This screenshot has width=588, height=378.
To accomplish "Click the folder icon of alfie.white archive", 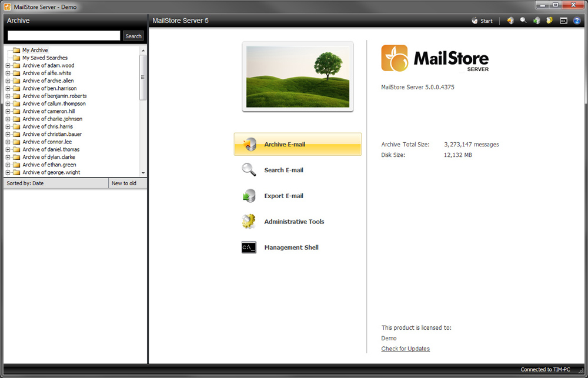I will click(x=16, y=73).
